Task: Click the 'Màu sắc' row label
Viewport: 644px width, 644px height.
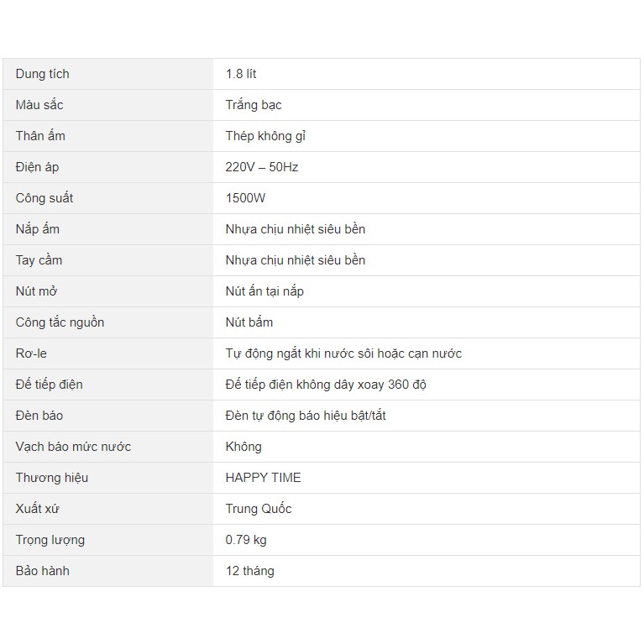Action: point(39,105)
